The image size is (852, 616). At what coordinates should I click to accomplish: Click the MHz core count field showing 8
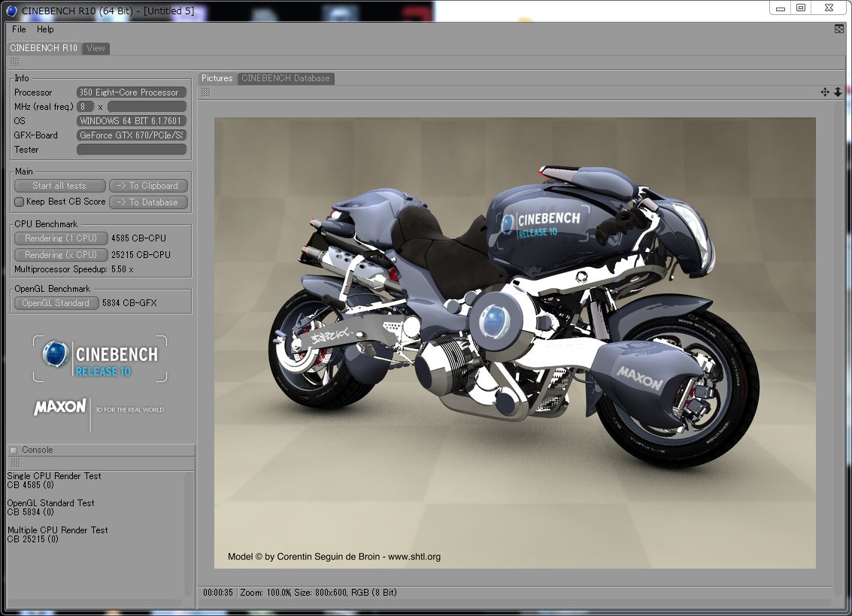[85, 107]
